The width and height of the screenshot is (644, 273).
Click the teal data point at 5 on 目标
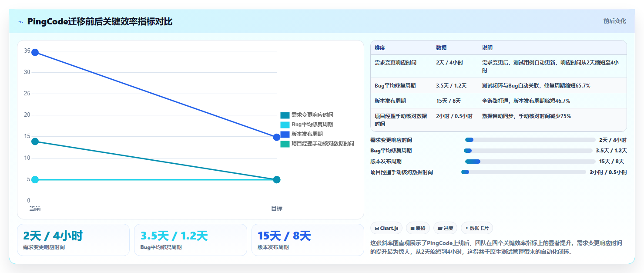pyautogui.click(x=277, y=179)
